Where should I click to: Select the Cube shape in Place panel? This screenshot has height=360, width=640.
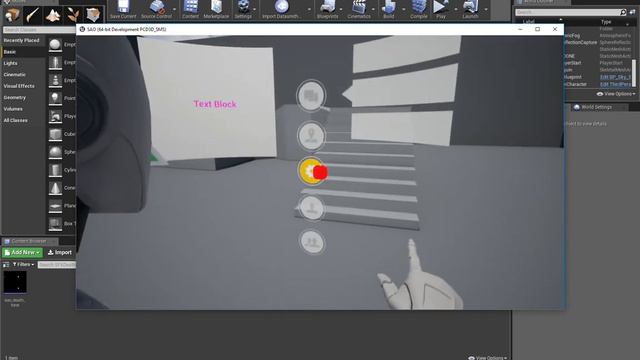pyautogui.click(x=55, y=134)
